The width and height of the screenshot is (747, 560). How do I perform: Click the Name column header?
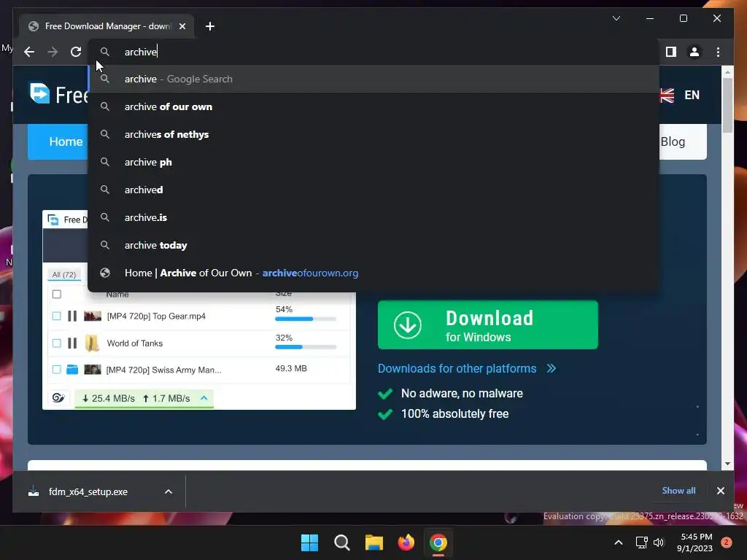tap(117, 295)
